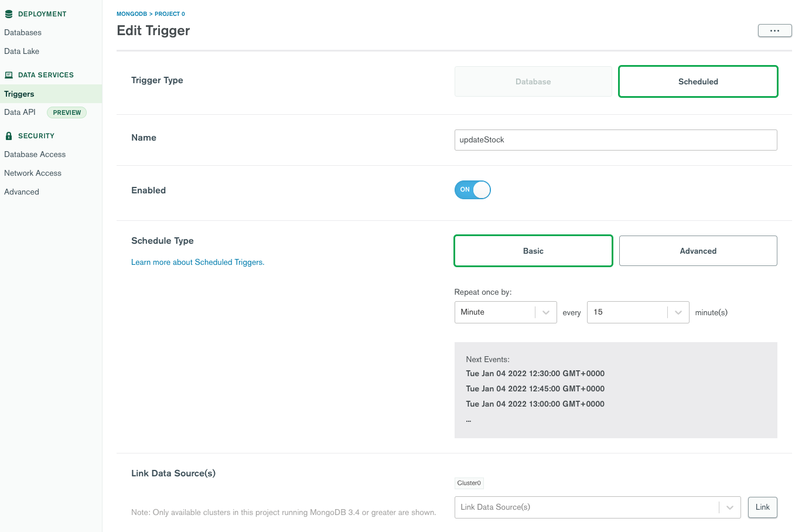Viewport: 802px width, 532px height.
Task: Click the chevron on the 15 interval selector
Action: (x=678, y=312)
